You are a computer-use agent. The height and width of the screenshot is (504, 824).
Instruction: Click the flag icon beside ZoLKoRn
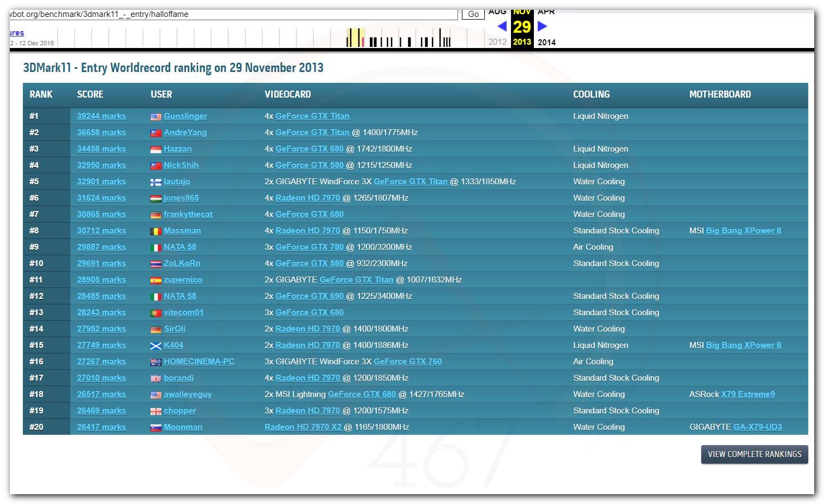pyautogui.click(x=156, y=263)
